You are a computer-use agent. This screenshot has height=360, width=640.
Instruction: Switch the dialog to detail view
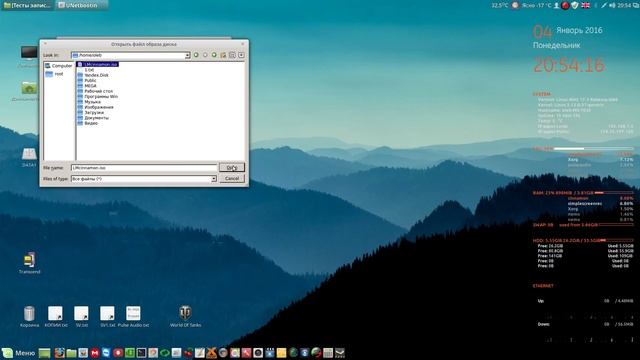pyautogui.click(x=241, y=55)
